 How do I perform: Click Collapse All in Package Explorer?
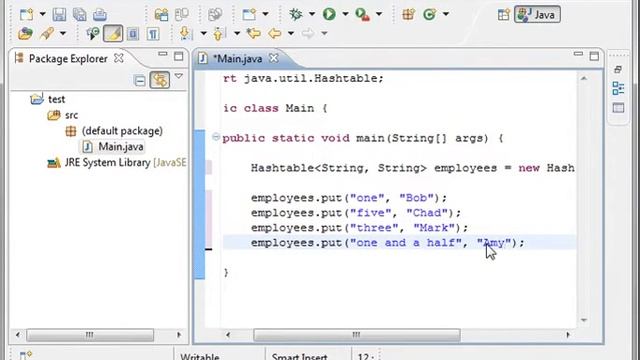(x=140, y=80)
